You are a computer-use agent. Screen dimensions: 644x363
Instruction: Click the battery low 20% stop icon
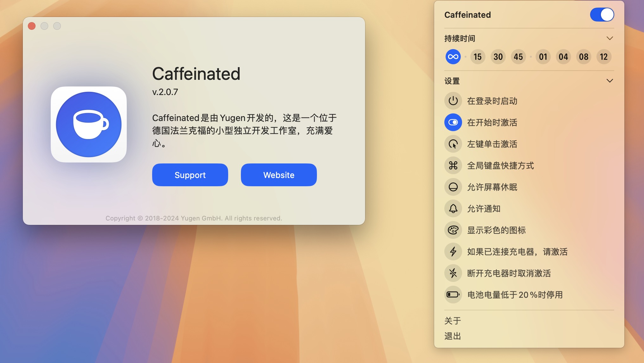click(x=454, y=295)
